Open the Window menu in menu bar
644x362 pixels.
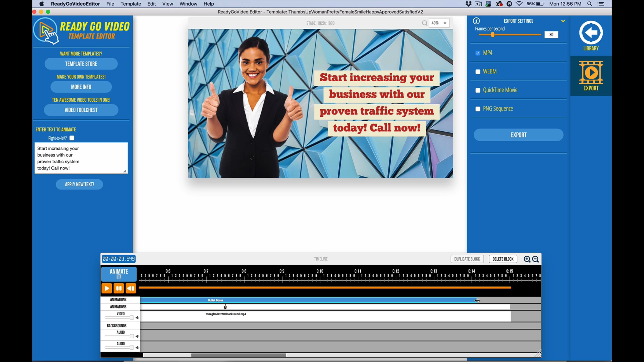pos(188,4)
